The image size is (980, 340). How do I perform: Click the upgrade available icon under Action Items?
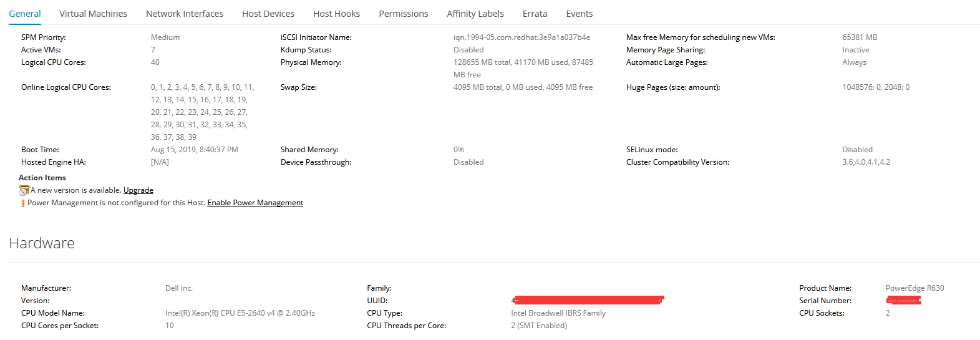pyautogui.click(x=24, y=191)
